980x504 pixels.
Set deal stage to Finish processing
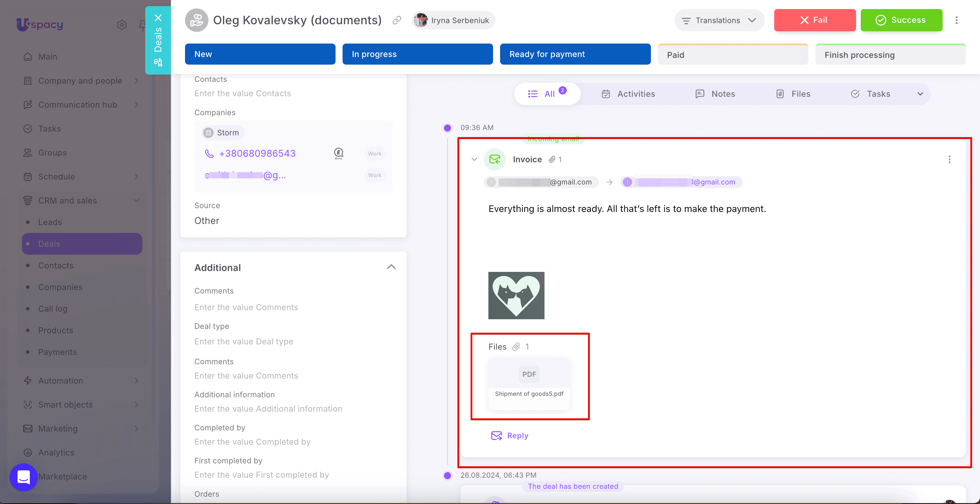click(890, 54)
